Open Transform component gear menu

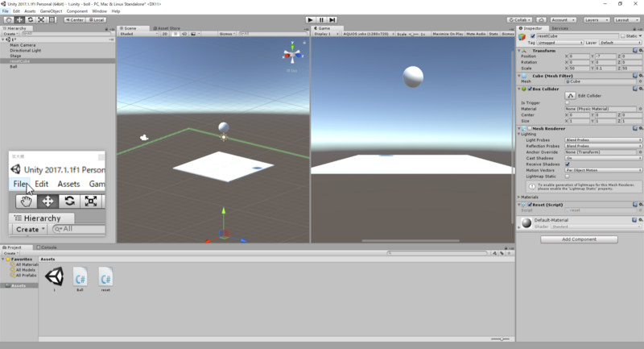[641, 51]
